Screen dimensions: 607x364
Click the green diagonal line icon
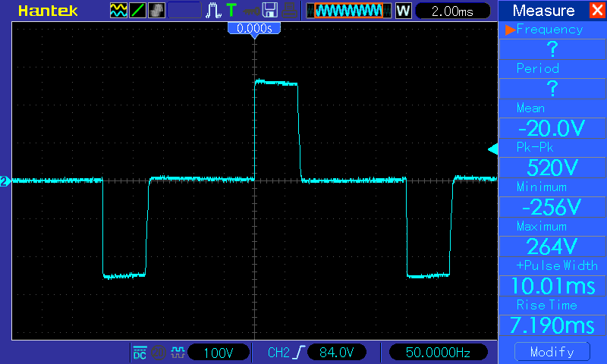pyautogui.click(x=137, y=11)
